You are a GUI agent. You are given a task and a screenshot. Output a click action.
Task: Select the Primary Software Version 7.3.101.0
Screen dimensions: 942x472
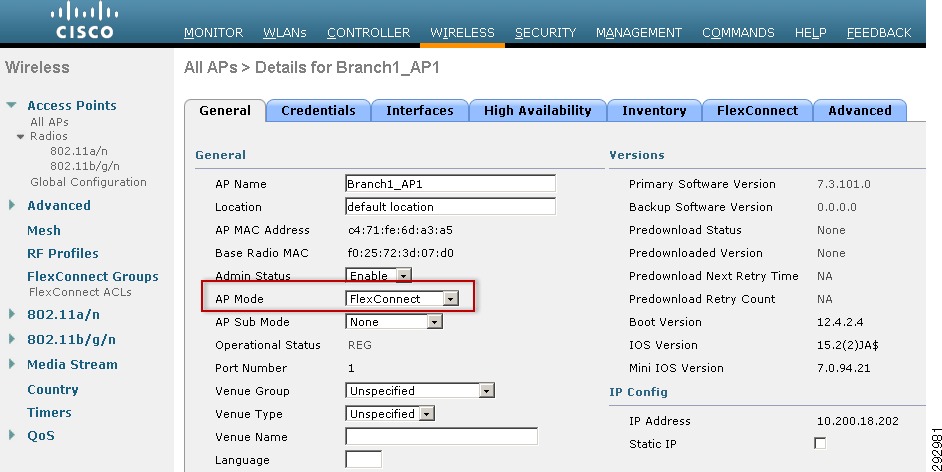[x=843, y=184]
